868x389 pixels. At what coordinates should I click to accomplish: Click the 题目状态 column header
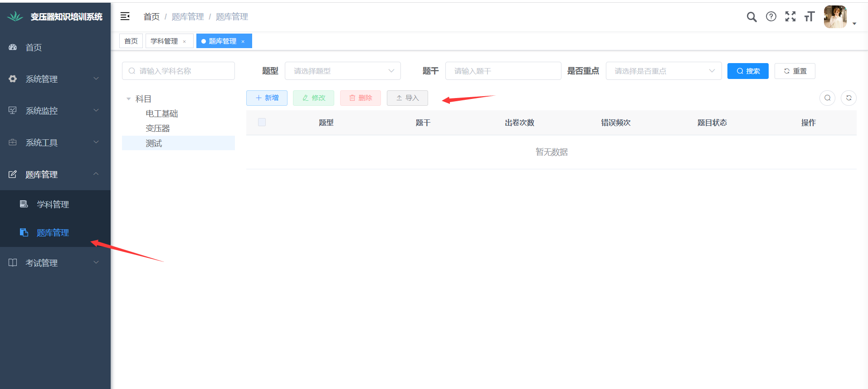[712, 123]
